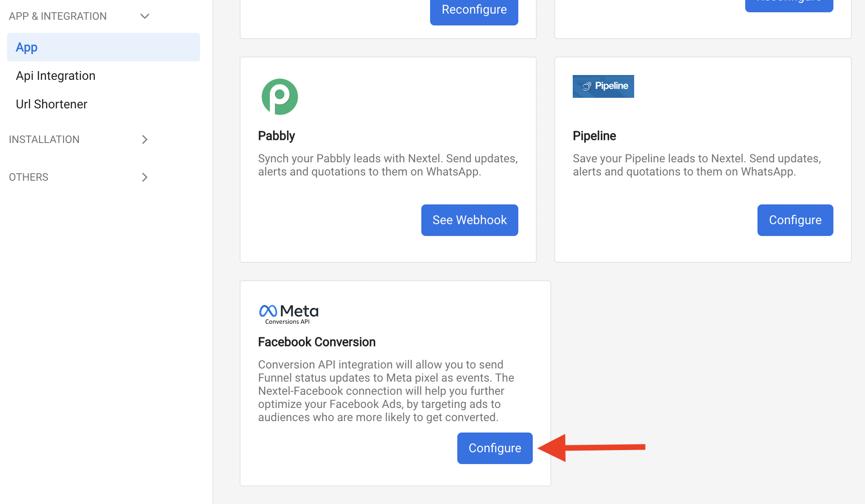
Task: Click the Url Shortener sidebar item
Action: (51, 103)
